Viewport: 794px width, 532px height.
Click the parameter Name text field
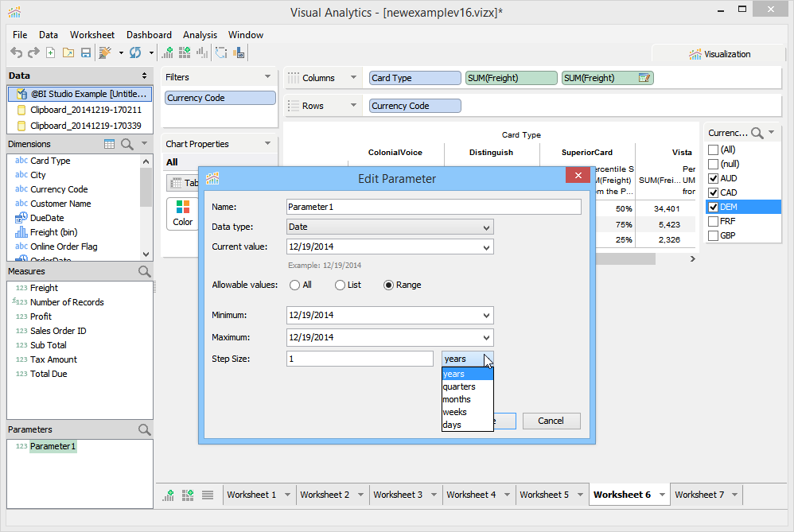coord(434,207)
